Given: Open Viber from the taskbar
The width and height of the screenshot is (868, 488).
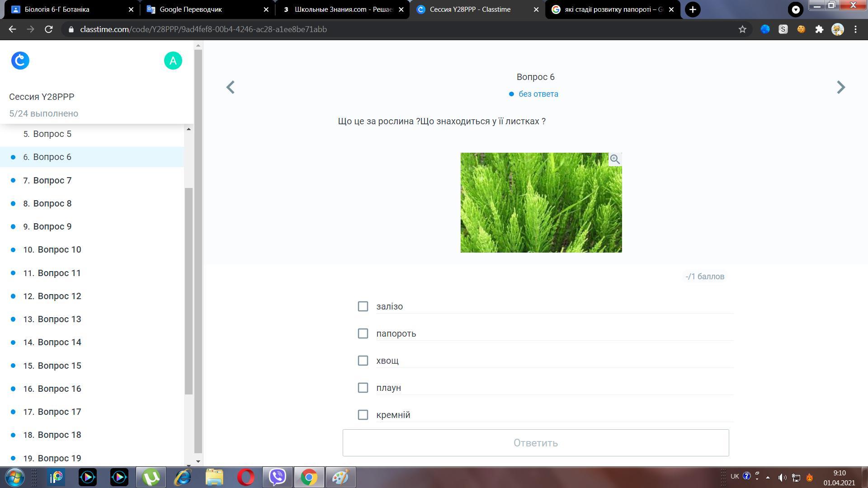Looking at the screenshot, I should (277, 477).
